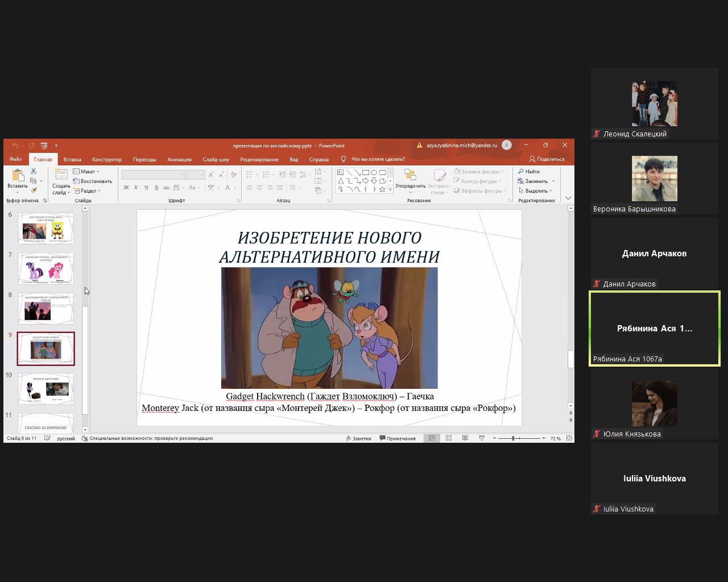Open the Заменить dropdown arrow

click(x=553, y=181)
